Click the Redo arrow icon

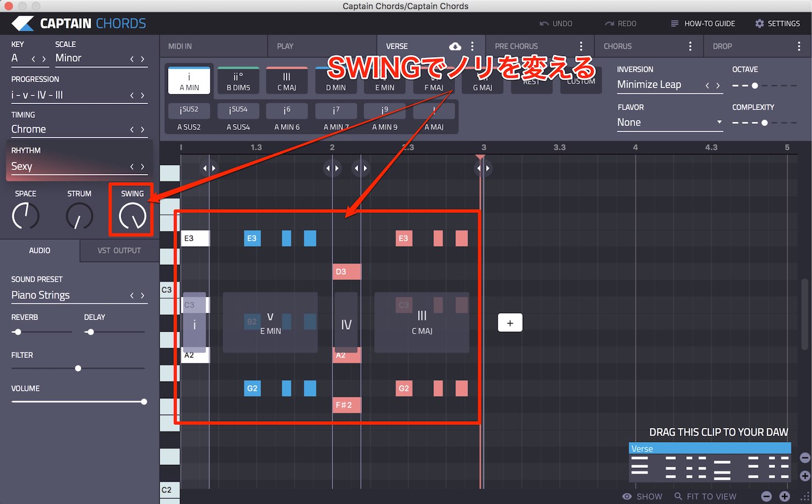610,24
